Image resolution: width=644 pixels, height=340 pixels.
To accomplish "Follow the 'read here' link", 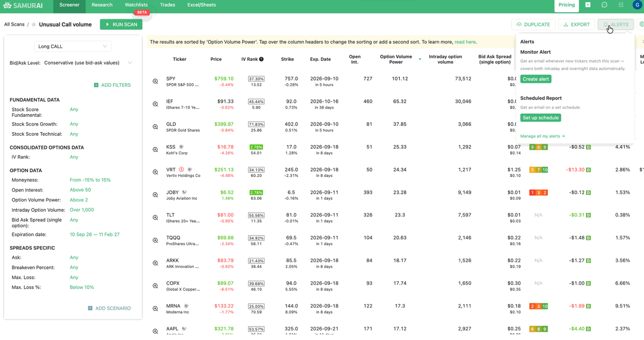I will pos(465,42).
